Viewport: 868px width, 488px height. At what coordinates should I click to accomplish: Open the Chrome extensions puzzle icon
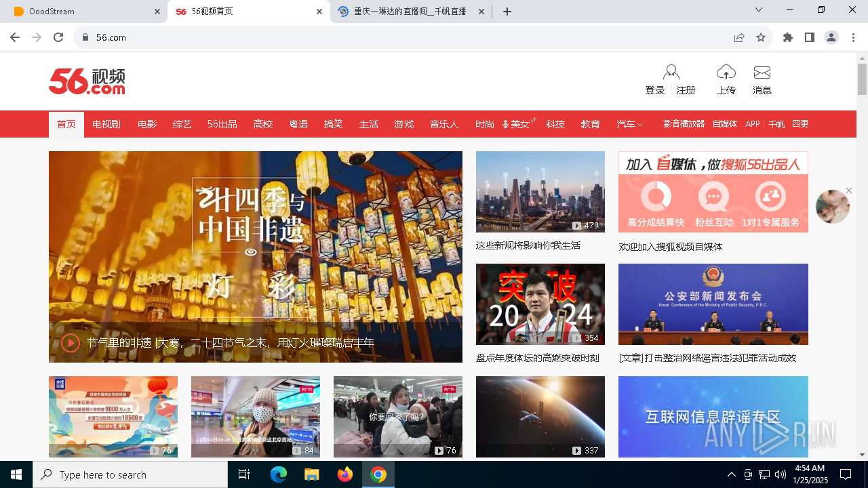pos(788,37)
